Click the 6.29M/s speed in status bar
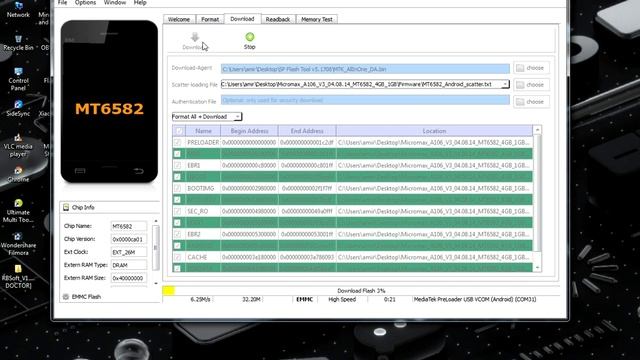The width and height of the screenshot is (640, 360). (x=200, y=300)
